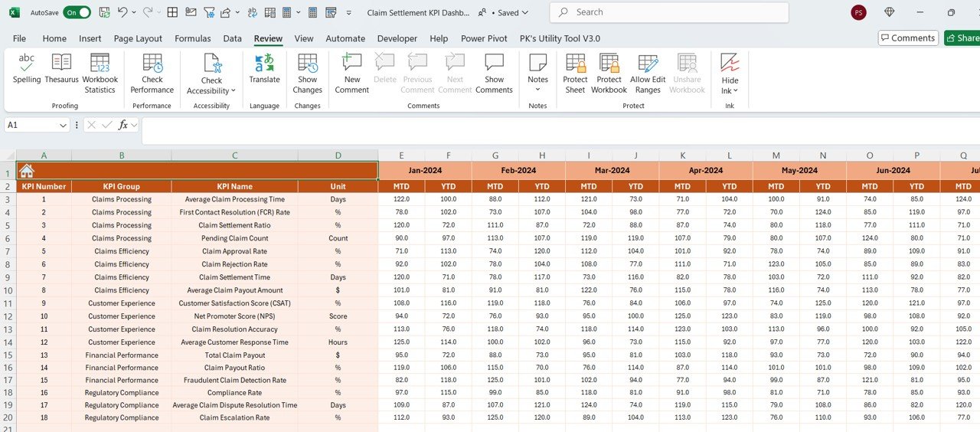Click Allow Edit Ranges
Image resolution: width=980 pixels, height=432 pixels.
pyautogui.click(x=648, y=74)
